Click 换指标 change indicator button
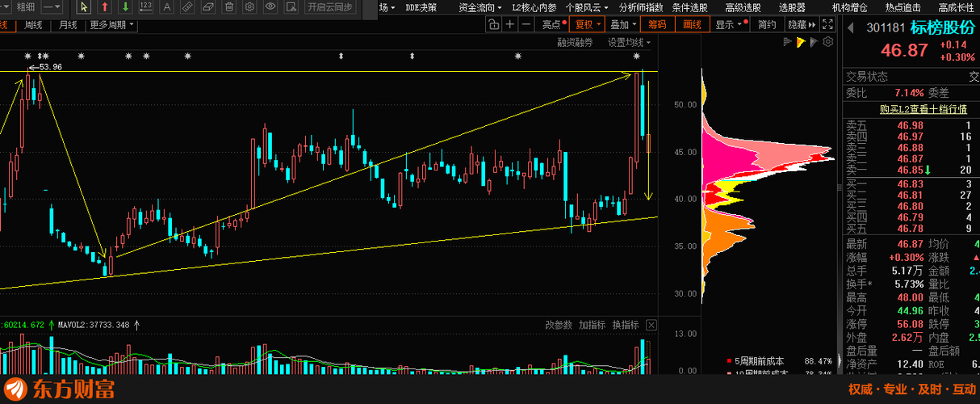 click(625, 325)
